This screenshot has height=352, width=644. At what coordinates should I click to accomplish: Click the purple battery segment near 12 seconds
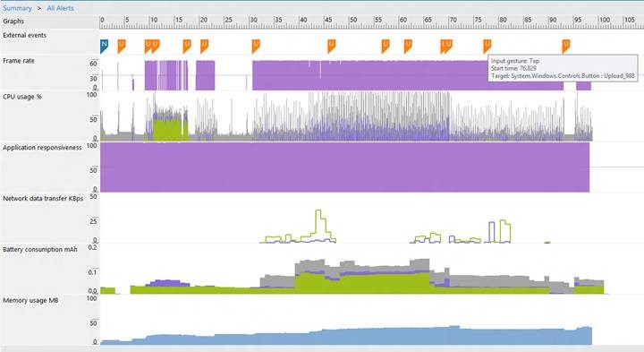point(168,283)
